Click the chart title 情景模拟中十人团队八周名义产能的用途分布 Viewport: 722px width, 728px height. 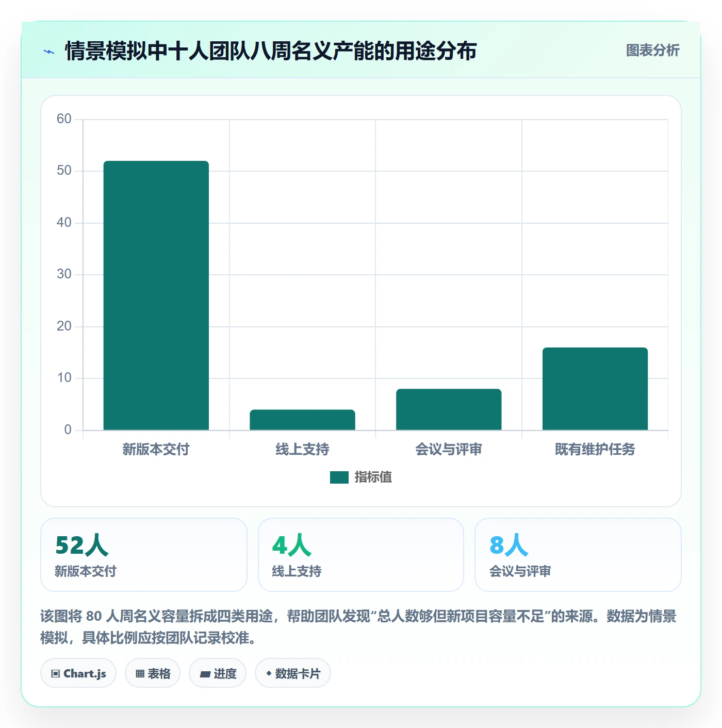click(271, 51)
